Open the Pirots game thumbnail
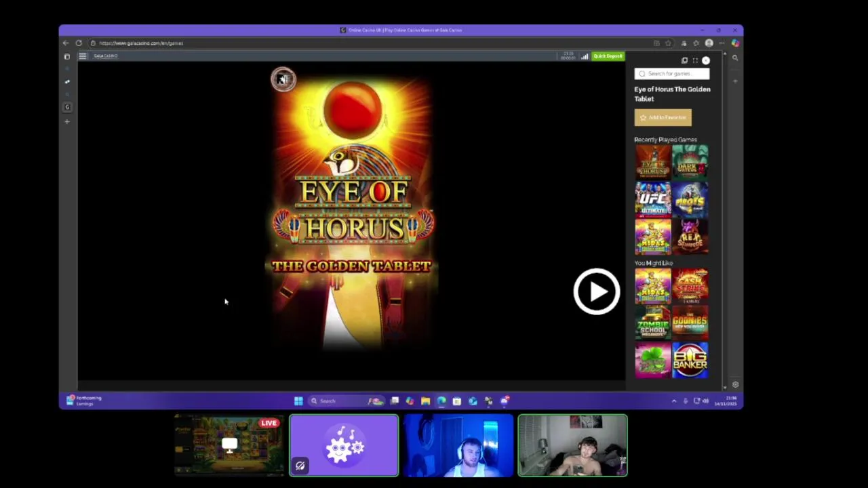Viewport: 868px width, 488px height. click(690, 199)
